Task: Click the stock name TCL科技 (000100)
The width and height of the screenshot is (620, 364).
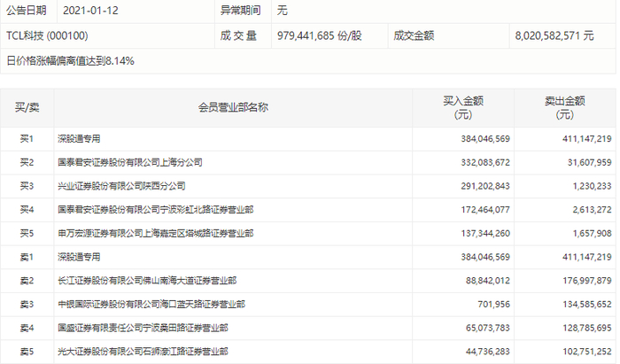Action: 47,35
